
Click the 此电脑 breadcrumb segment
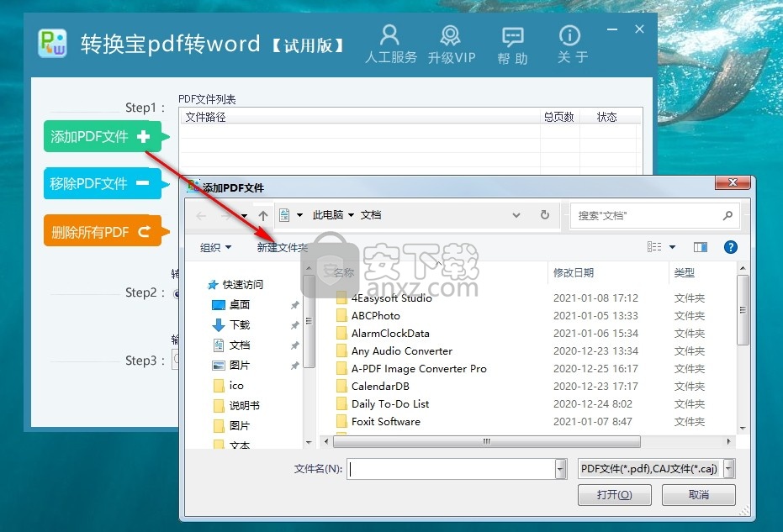[328, 215]
